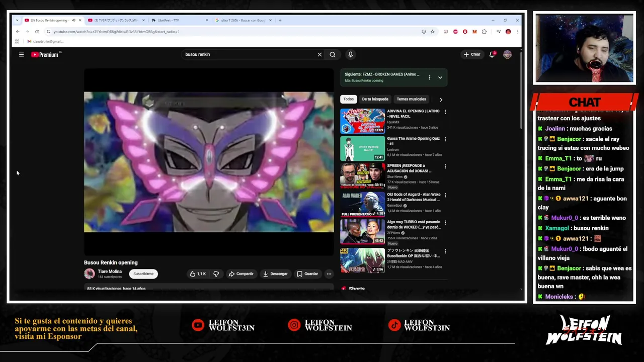Click the Tiare Molina channel avatar

(90, 274)
